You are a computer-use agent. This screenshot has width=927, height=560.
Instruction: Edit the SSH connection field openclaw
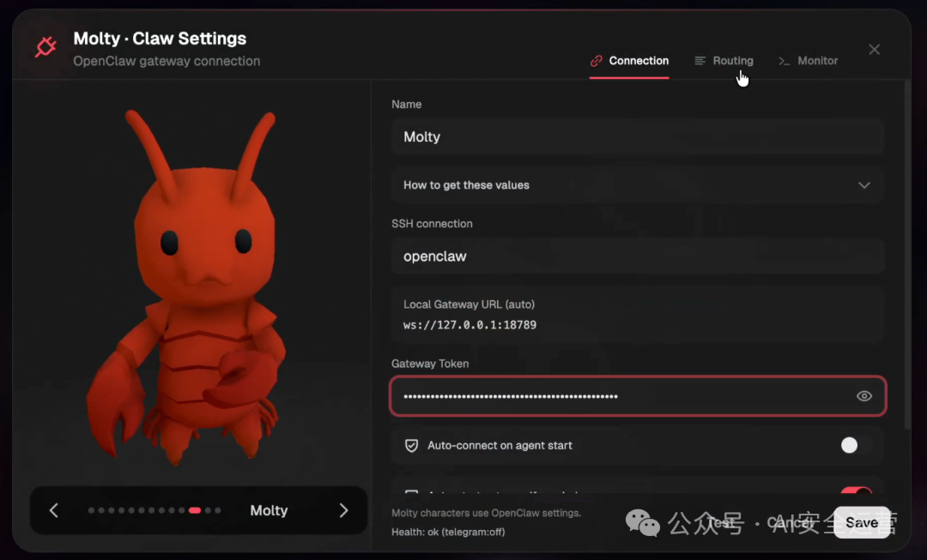click(x=637, y=256)
